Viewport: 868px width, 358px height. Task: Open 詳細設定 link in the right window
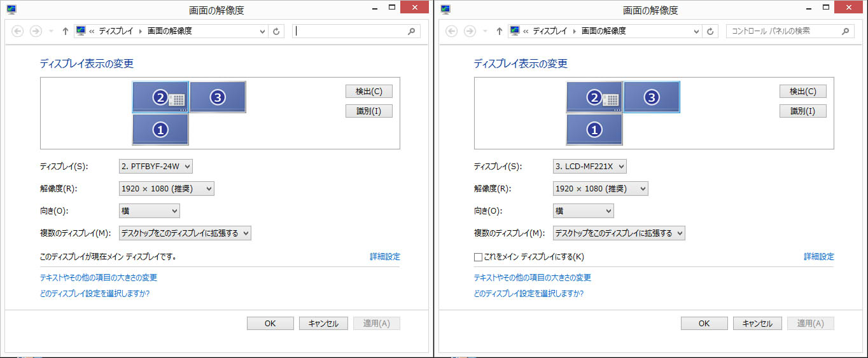click(x=818, y=257)
